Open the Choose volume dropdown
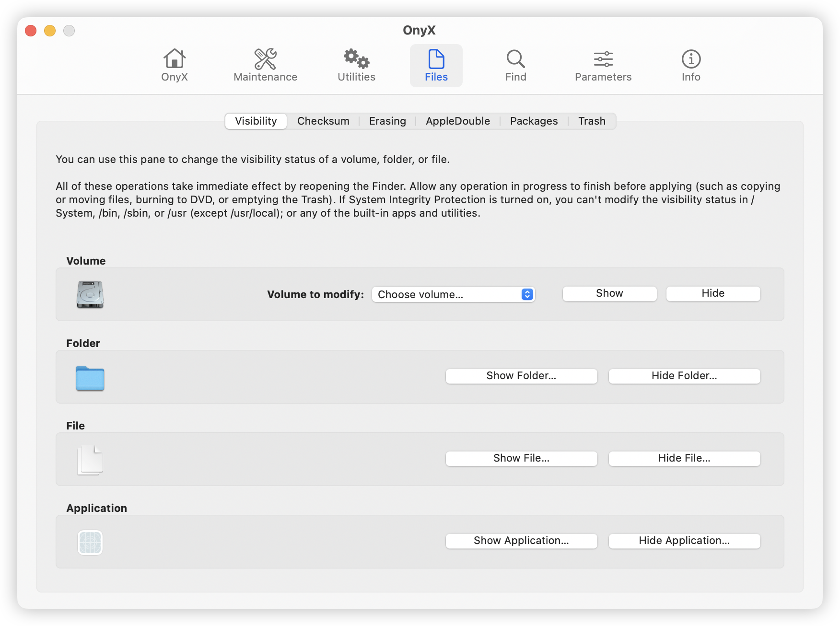Viewport: 840px width, 626px height. [x=453, y=294]
